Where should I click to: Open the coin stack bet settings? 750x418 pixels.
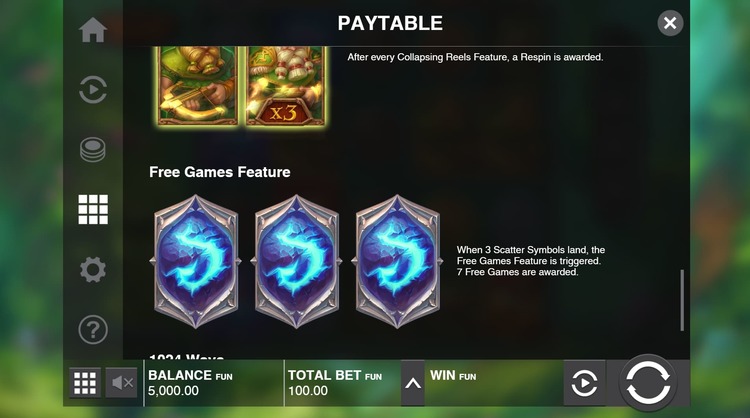coord(93,150)
